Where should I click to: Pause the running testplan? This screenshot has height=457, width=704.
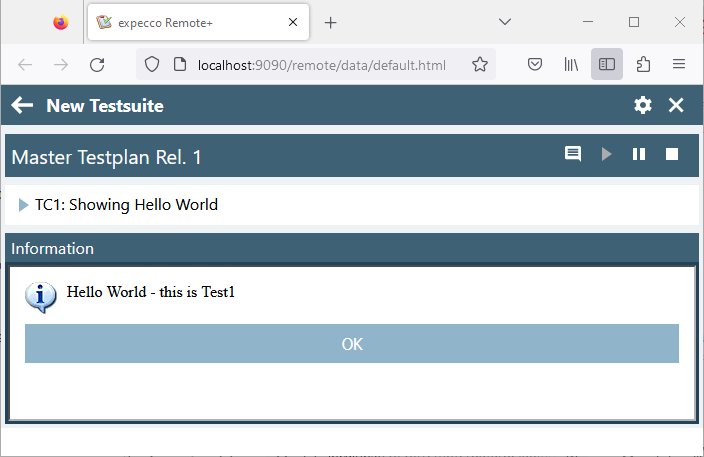coord(639,154)
